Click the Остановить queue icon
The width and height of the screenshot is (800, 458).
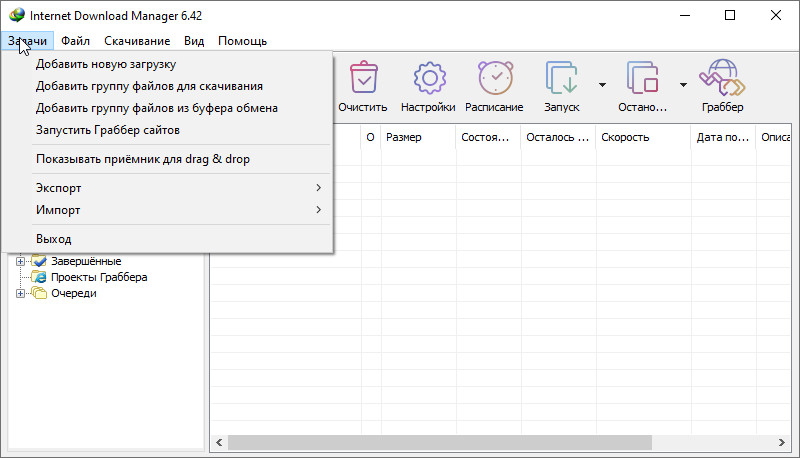click(641, 78)
